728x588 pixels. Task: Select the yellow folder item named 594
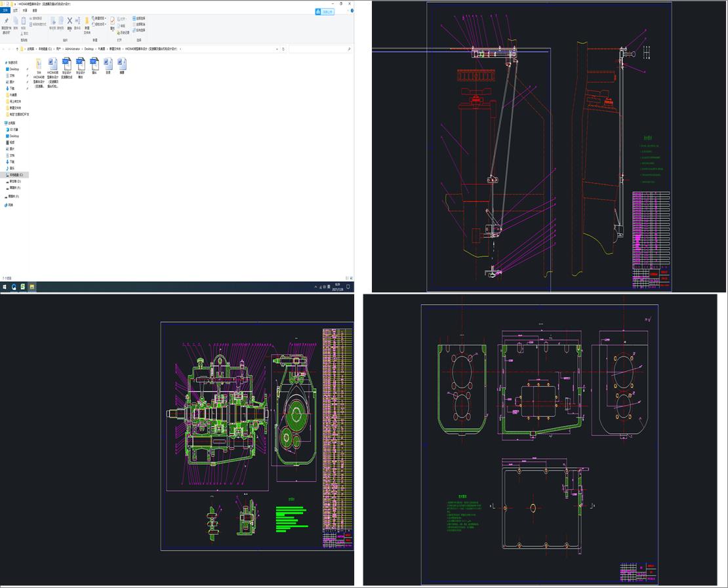(39, 64)
